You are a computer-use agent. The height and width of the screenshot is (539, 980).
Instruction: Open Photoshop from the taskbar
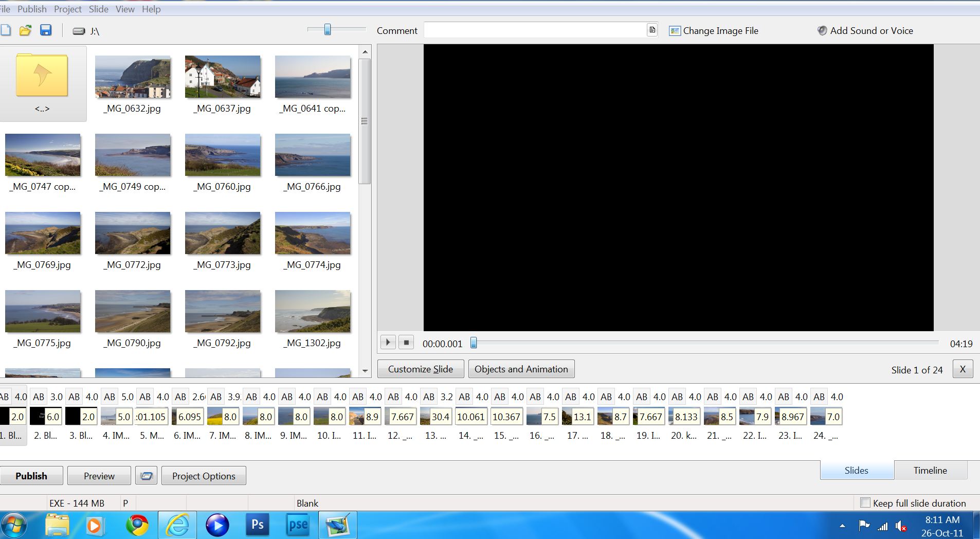click(257, 525)
